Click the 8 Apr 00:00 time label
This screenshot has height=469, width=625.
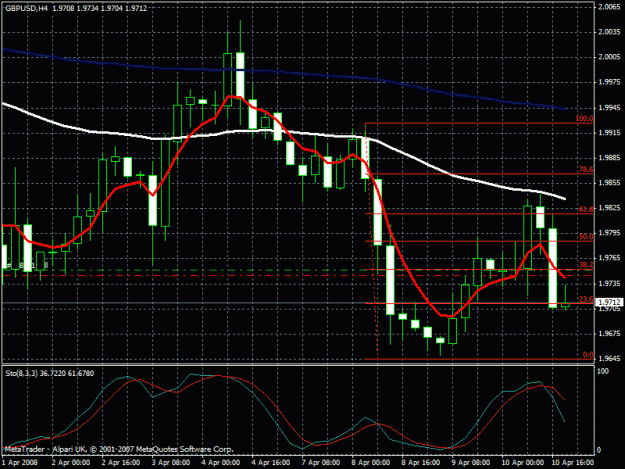pyautogui.click(x=371, y=463)
